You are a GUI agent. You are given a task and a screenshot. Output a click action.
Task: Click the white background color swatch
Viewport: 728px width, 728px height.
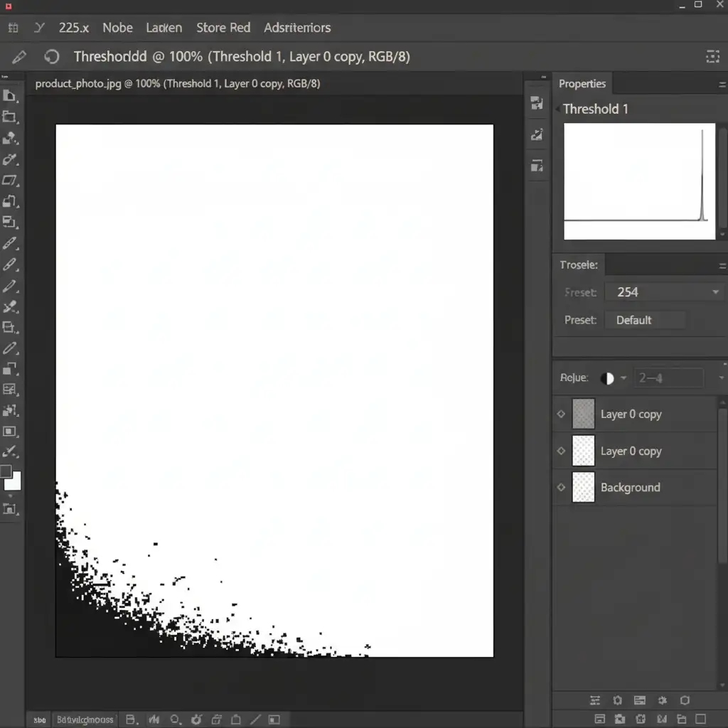14,482
